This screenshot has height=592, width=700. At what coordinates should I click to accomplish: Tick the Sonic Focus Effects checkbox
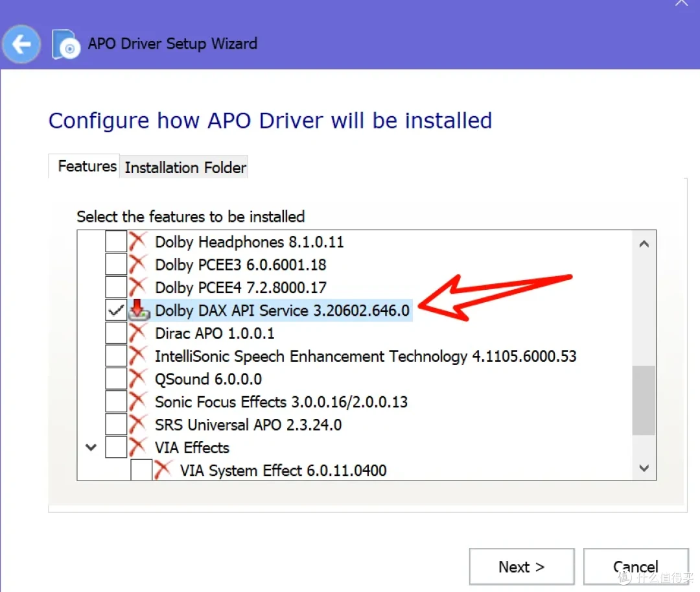pyautogui.click(x=116, y=401)
